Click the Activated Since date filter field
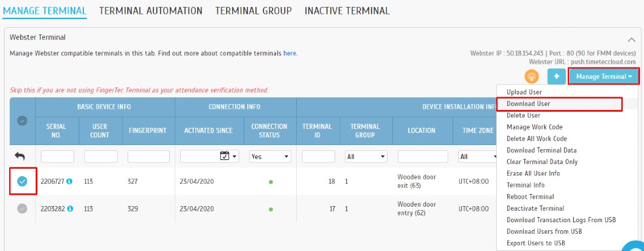This screenshot has width=644, height=251. point(209,157)
